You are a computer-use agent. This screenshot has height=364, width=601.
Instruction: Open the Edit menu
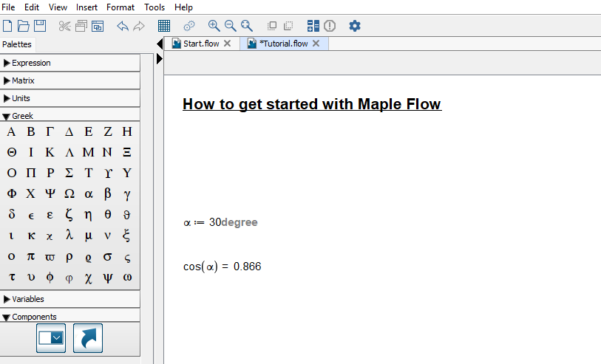tap(32, 7)
